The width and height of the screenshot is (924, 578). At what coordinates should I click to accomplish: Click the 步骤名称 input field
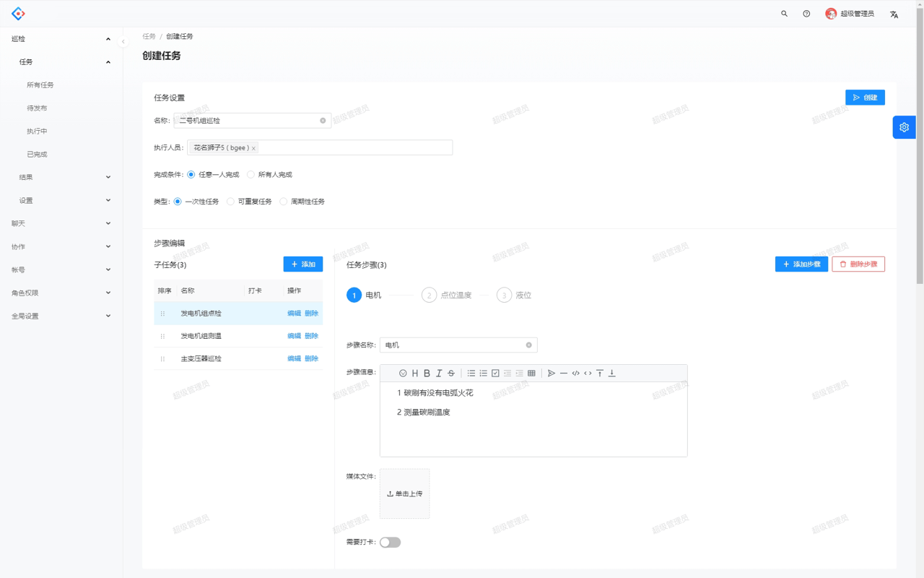coord(455,345)
